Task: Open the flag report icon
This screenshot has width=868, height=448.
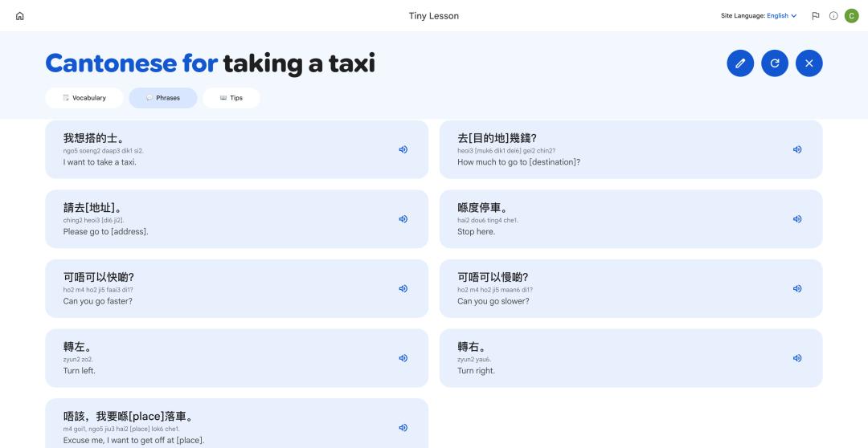Action: click(816, 16)
